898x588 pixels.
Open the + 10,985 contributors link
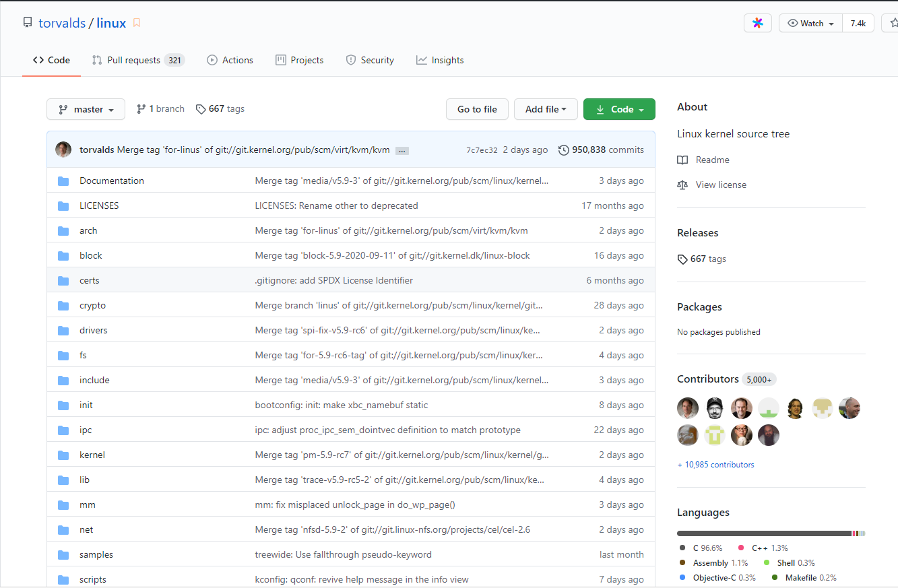pyautogui.click(x=715, y=465)
